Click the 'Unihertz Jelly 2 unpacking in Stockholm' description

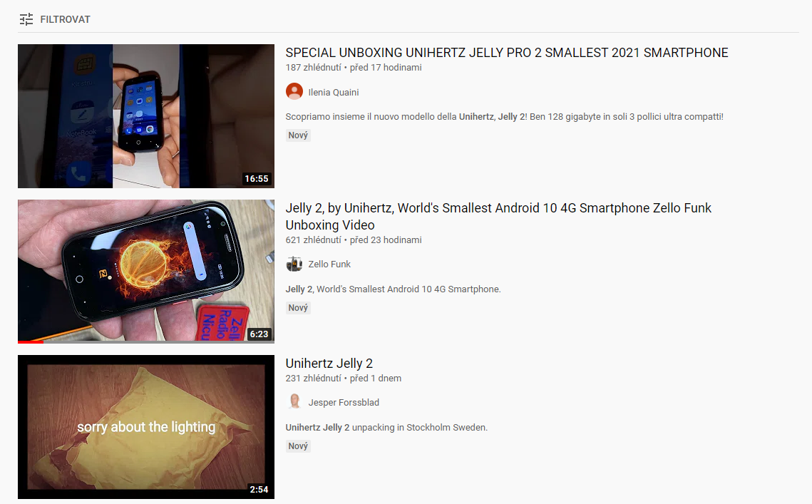click(x=386, y=427)
